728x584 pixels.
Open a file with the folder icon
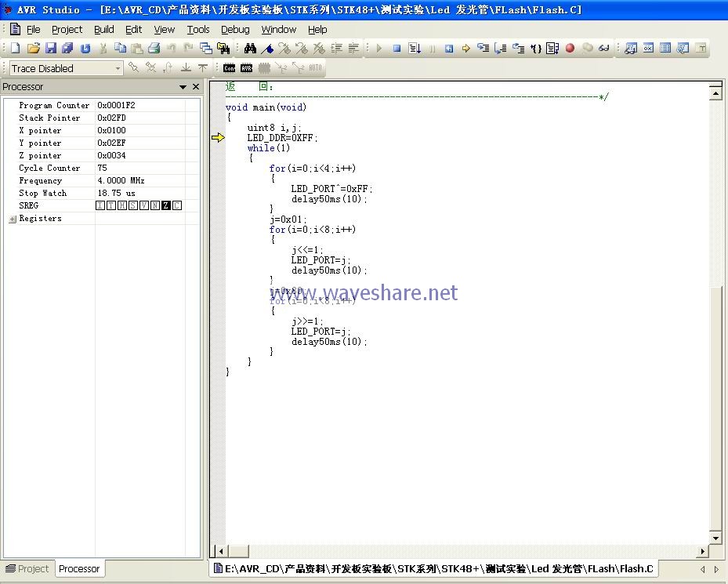[x=33, y=49]
